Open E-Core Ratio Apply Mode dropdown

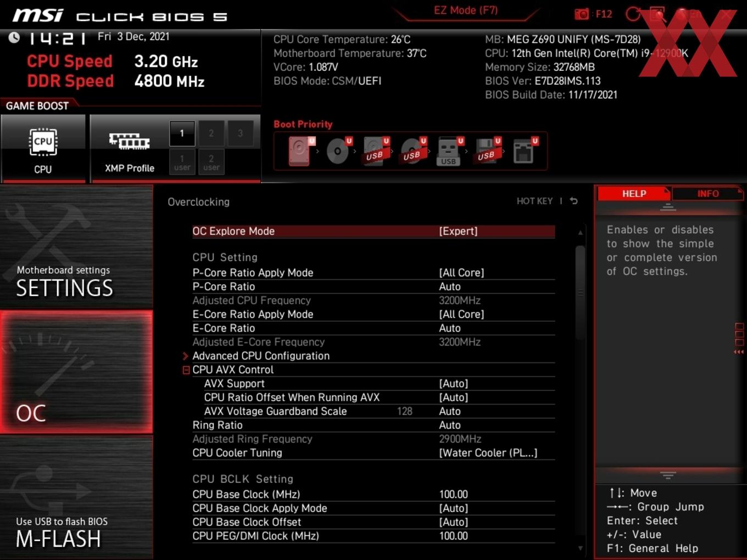(x=461, y=314)
